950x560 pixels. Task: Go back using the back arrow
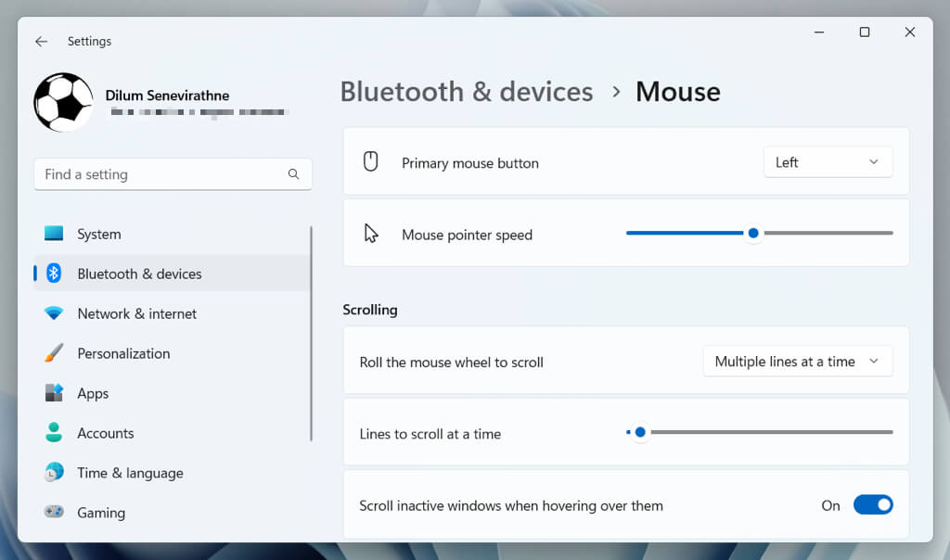click(41, 42)
